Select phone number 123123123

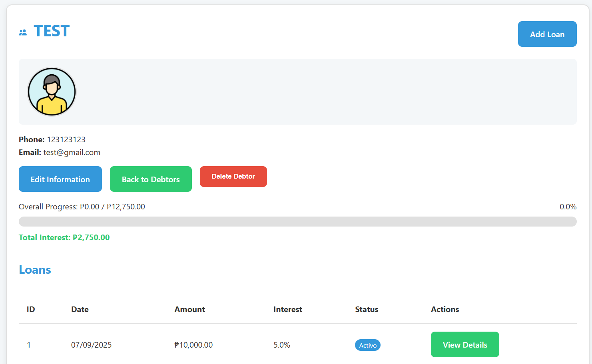click(66, 139)
